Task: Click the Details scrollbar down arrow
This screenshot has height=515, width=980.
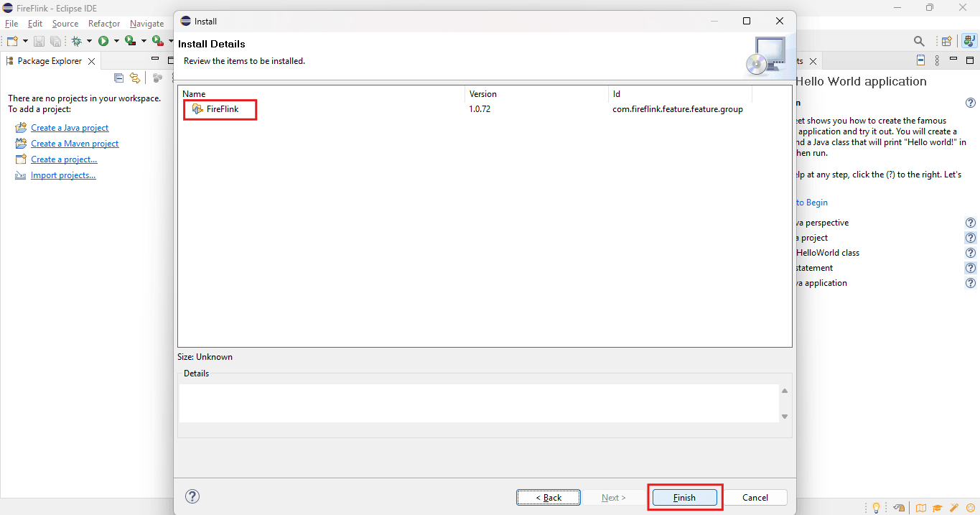Action: point(785,417)
